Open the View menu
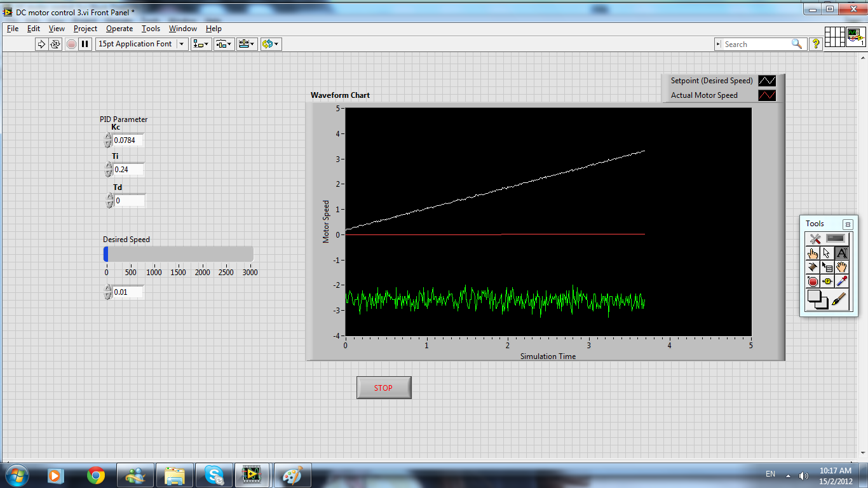 pyautogui.click(x=57, y=29)
